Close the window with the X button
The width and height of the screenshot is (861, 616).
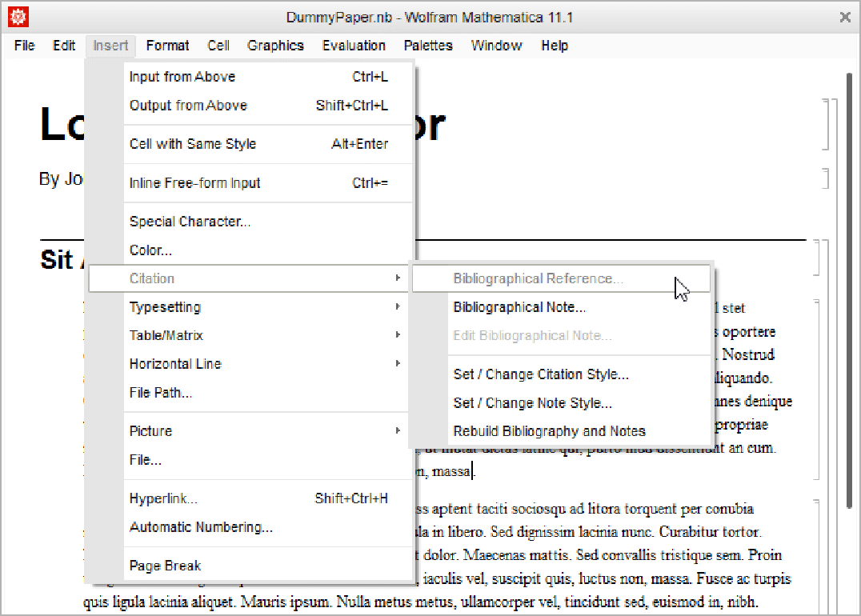coord(844,17)
